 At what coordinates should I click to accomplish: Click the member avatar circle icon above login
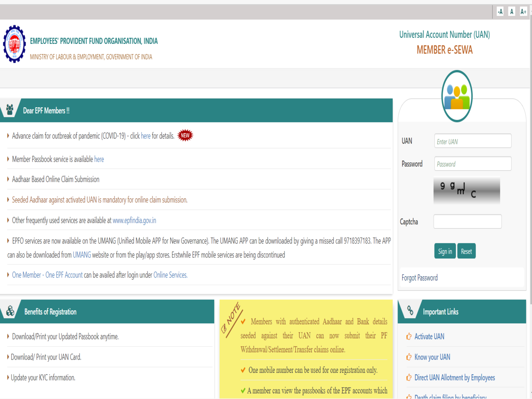[457, 96]
